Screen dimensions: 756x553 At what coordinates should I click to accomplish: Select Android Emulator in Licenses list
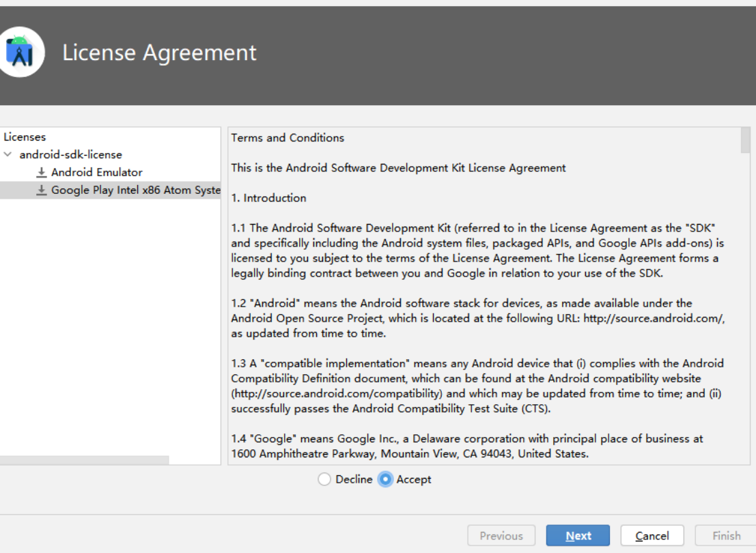pos(97,172)
